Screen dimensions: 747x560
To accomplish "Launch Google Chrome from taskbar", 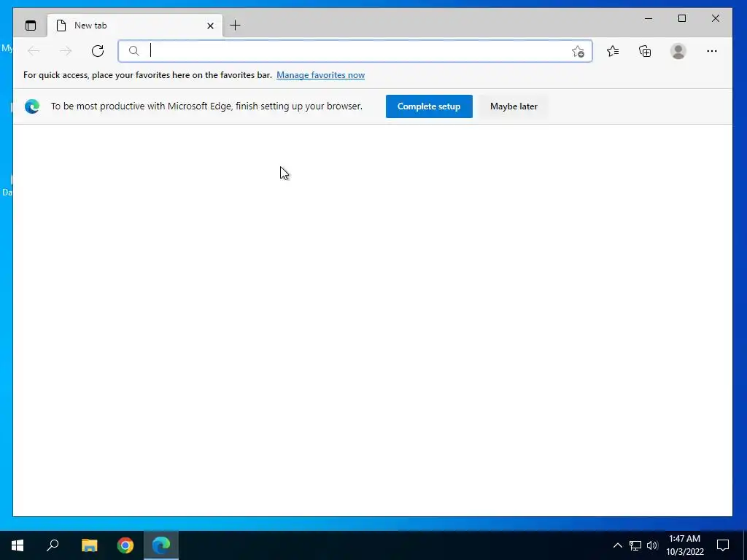I will [125, 545].
